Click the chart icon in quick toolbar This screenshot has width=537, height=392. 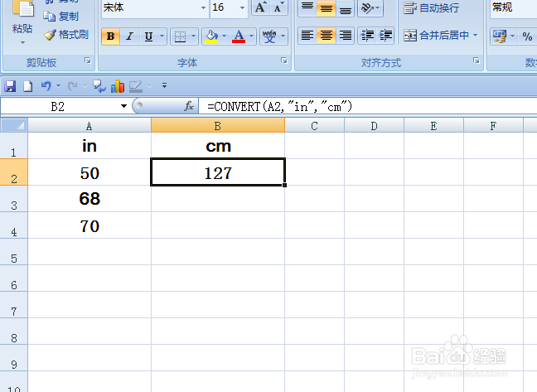click(118, 86)
